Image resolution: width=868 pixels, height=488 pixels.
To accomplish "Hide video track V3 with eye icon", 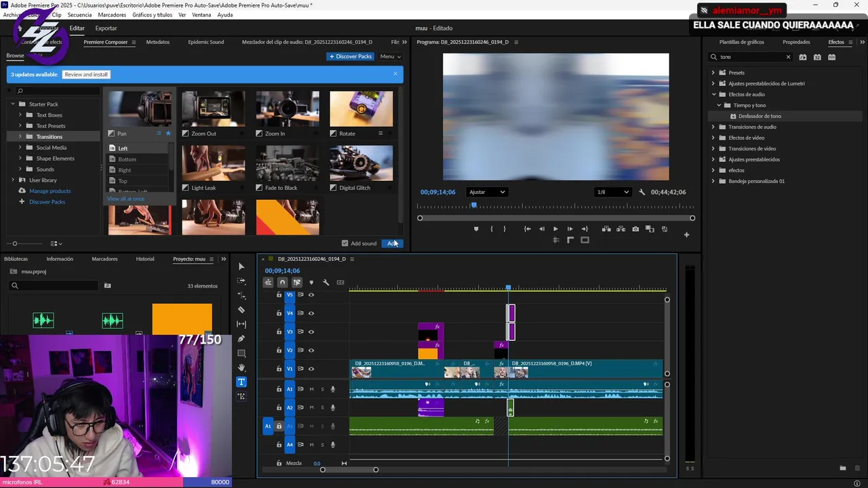I will point(311,331).
